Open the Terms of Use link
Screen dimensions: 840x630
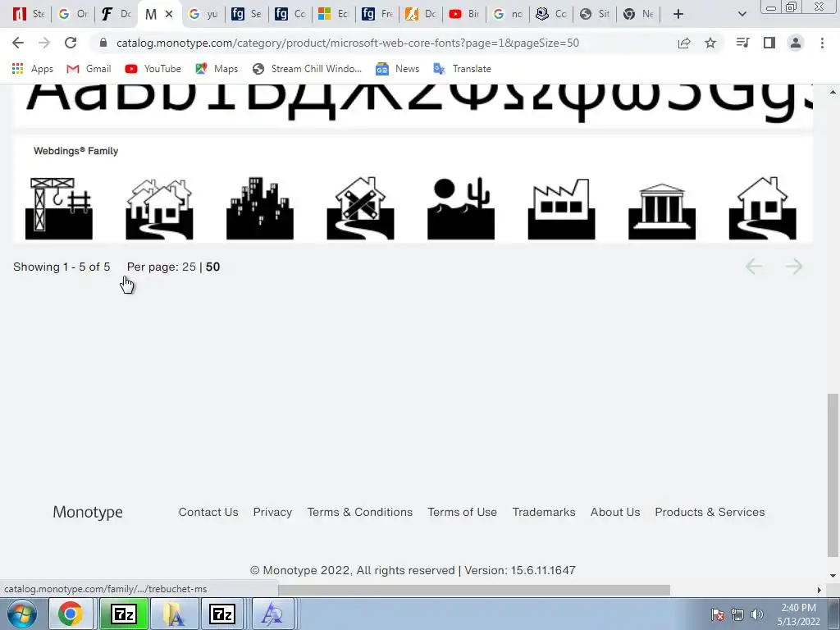(x=463, y=512)
